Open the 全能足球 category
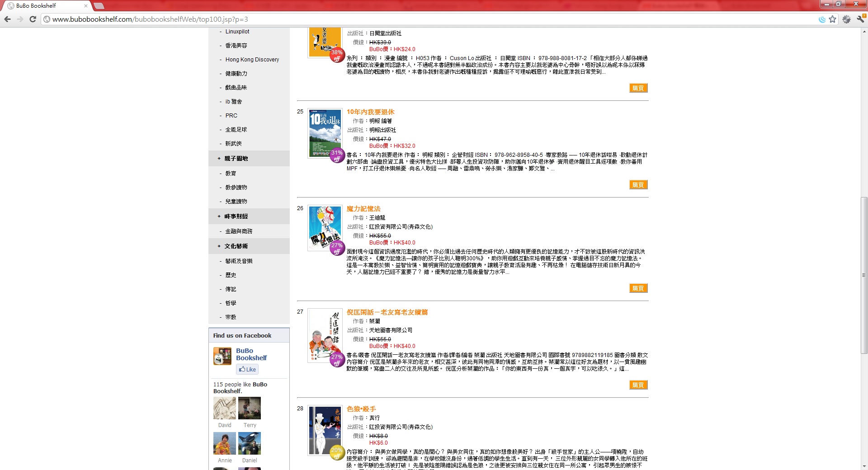This screenshot has height=470, width=868. [236, 130]
